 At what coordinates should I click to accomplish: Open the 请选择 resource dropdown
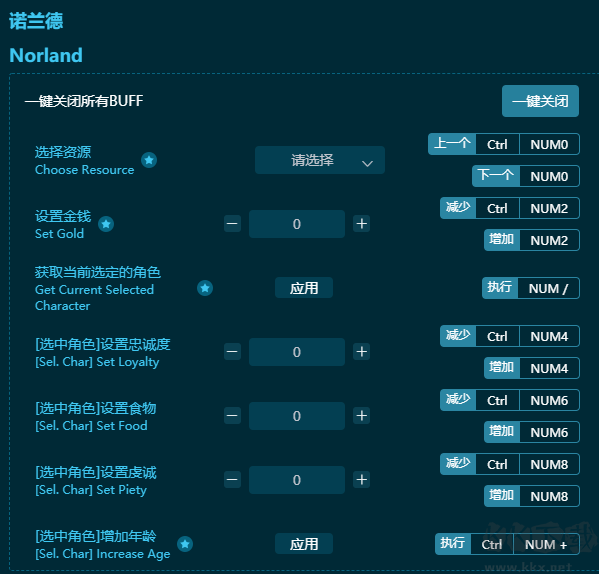320,160
